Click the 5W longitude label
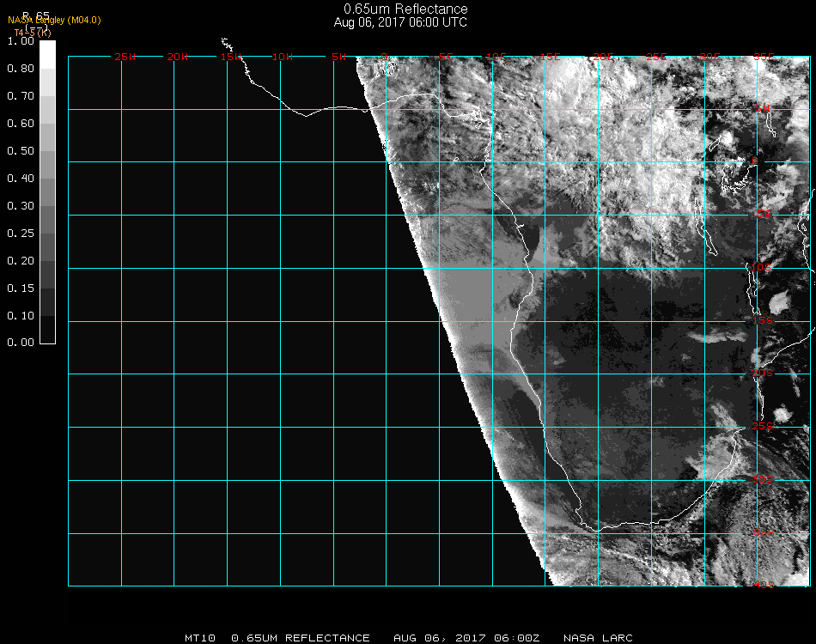Image resolution: width=816 pixels, height=644 pixels. pyautogui.click(x=338, y=57)
